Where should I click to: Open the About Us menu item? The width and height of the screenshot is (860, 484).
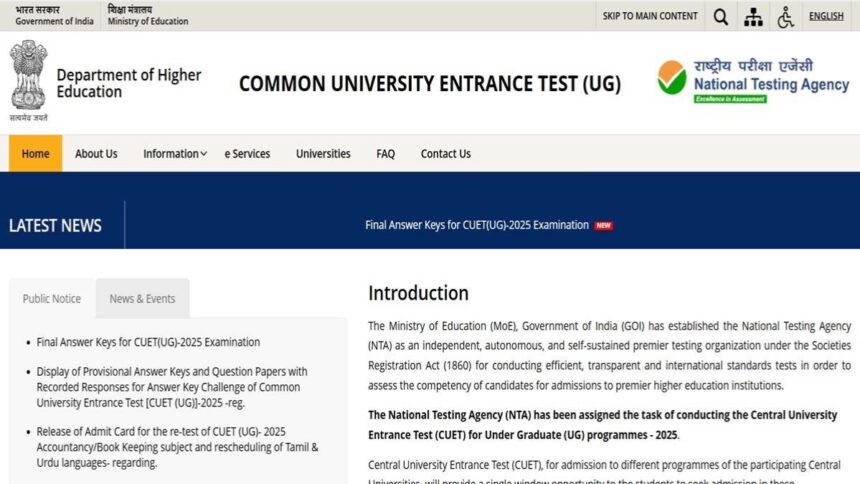click(96, 154)
